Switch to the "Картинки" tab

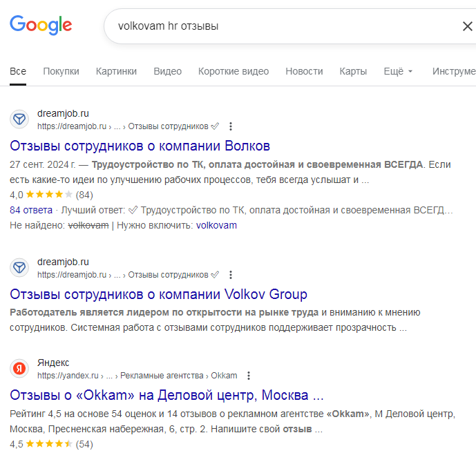coord(116,71)
